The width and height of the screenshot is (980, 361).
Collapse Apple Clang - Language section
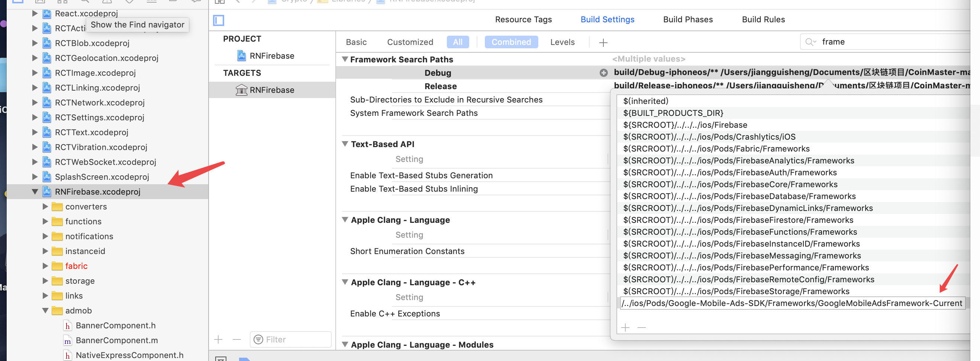point(345,219)
